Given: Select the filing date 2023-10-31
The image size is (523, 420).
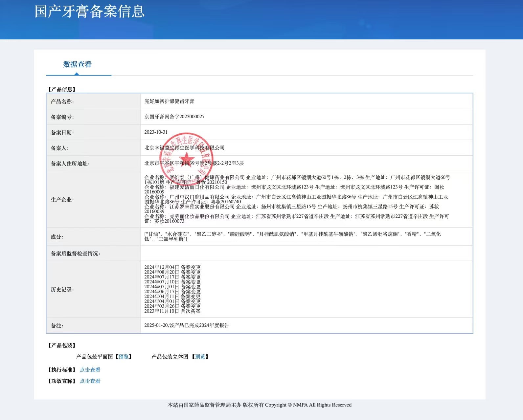Looking at the screenshot, I should (156, 132).
